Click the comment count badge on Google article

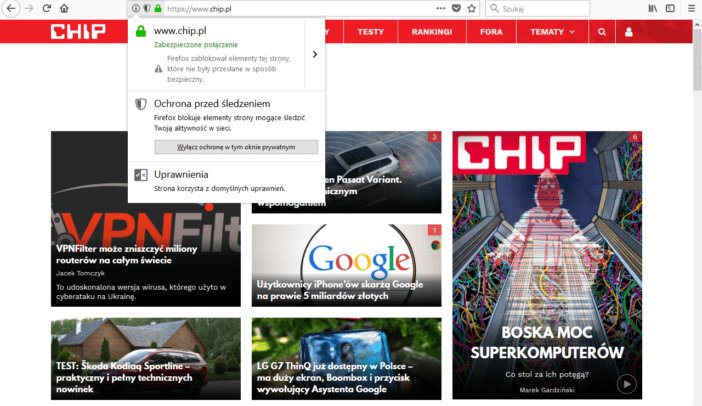[x=434, y=230]
